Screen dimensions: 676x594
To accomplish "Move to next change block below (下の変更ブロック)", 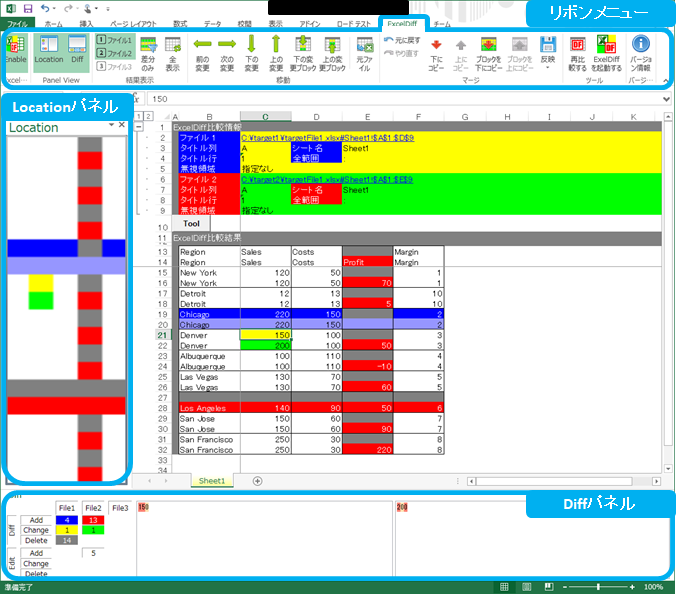I will pos(303,53).
